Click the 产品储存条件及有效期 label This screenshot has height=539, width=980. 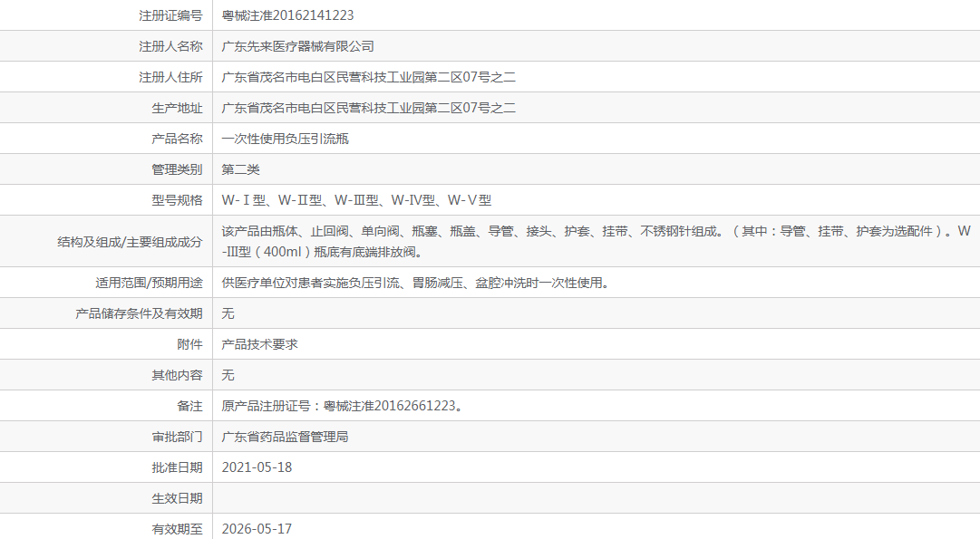pyautogui.click(x=139, y=313)
